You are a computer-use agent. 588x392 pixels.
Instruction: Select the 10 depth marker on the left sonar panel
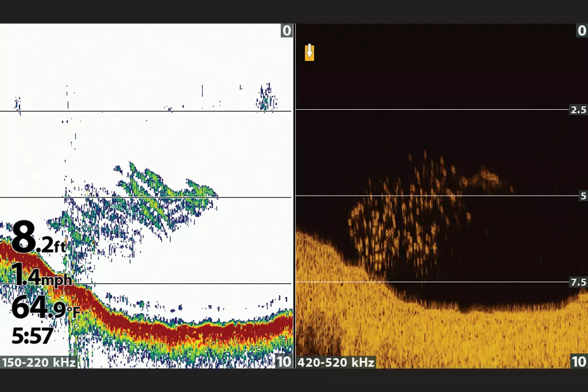pyautogui.click(x=284, y=362)
